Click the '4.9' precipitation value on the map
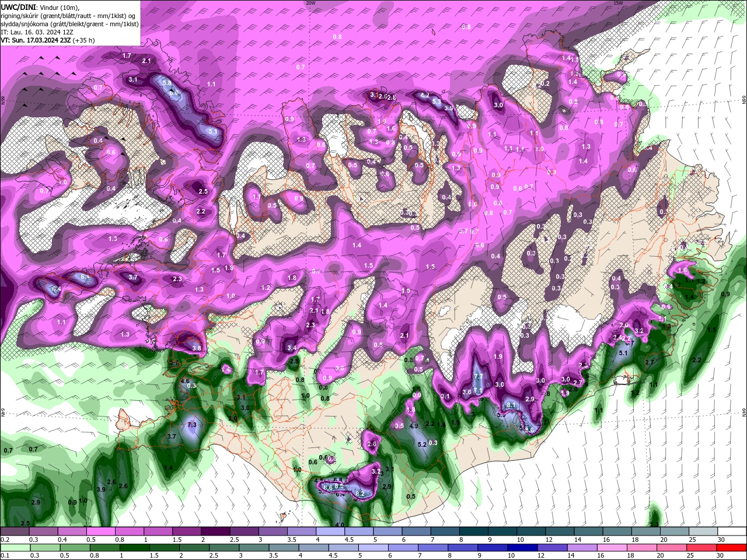Image resolution: width=747 pixels, height=560 pixels. point(414,426)
